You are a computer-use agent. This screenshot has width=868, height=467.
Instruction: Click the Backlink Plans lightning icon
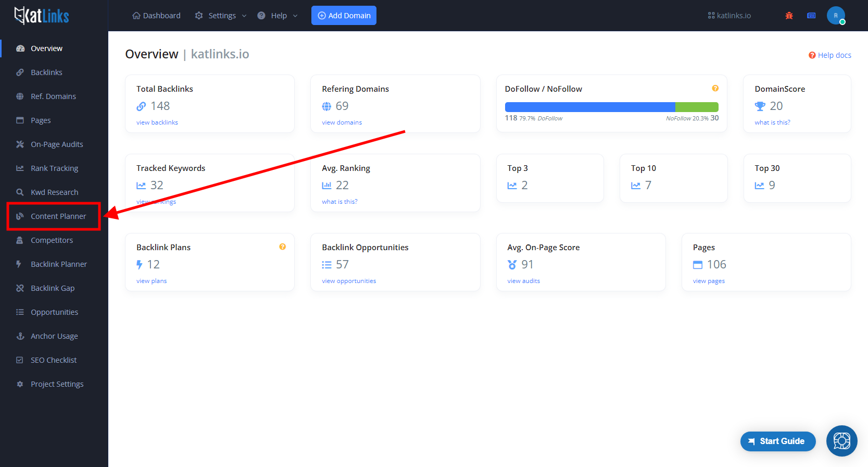[139, 265]
